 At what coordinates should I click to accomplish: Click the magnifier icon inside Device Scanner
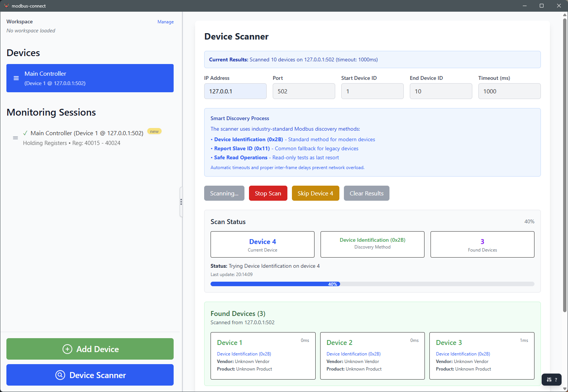pyautogui.click(x=60, y=375)
